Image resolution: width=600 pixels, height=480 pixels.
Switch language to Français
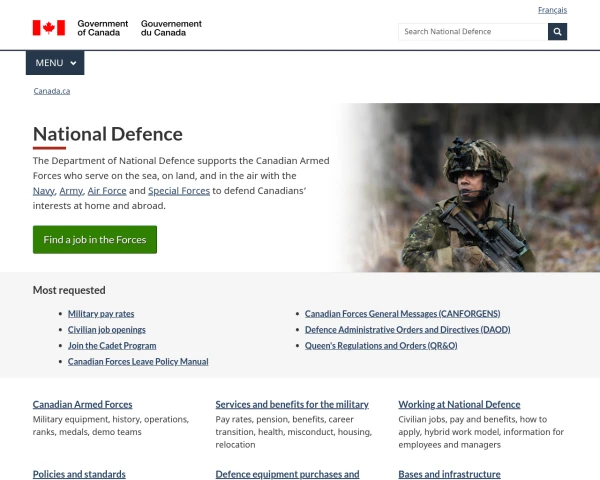(x=552, y=10)
